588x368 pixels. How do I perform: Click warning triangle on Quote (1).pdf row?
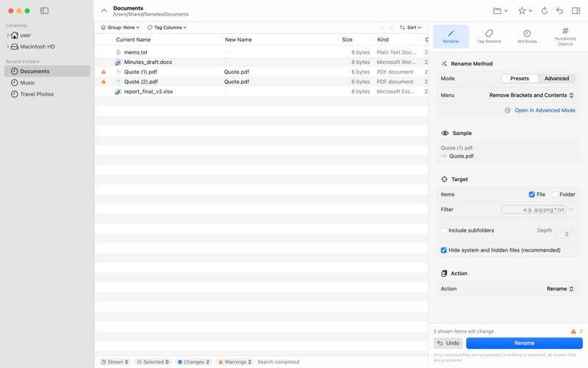tap(104, 71)
